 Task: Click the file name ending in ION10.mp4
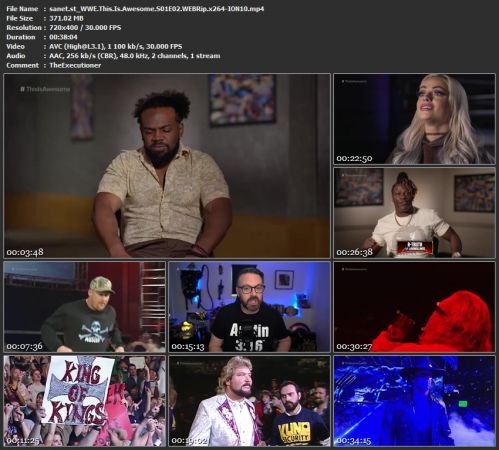coord(157,9)
